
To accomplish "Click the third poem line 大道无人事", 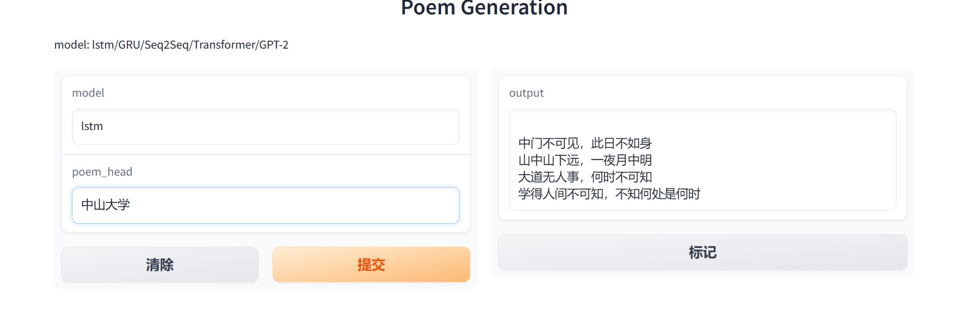I will tap(585, 177).
